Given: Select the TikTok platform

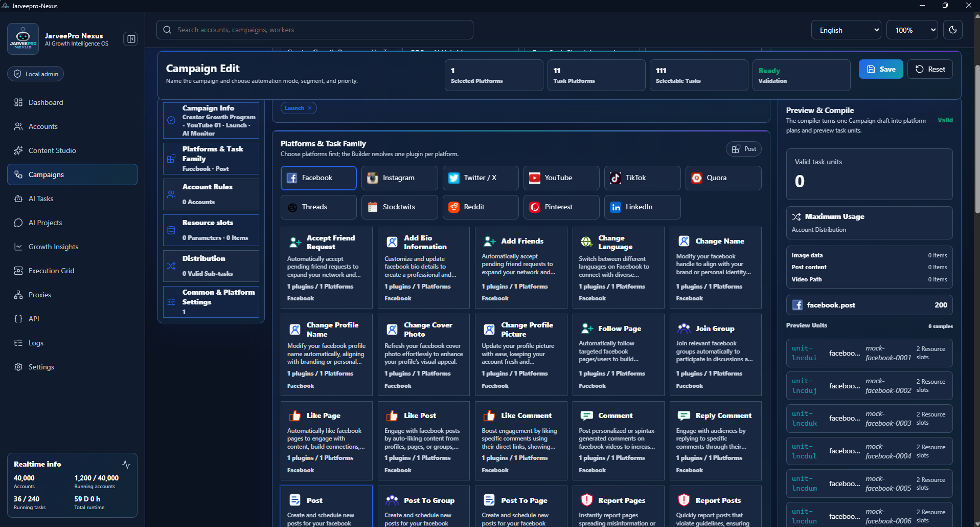Looking at the screenshot, I should (x=643, y=178).
